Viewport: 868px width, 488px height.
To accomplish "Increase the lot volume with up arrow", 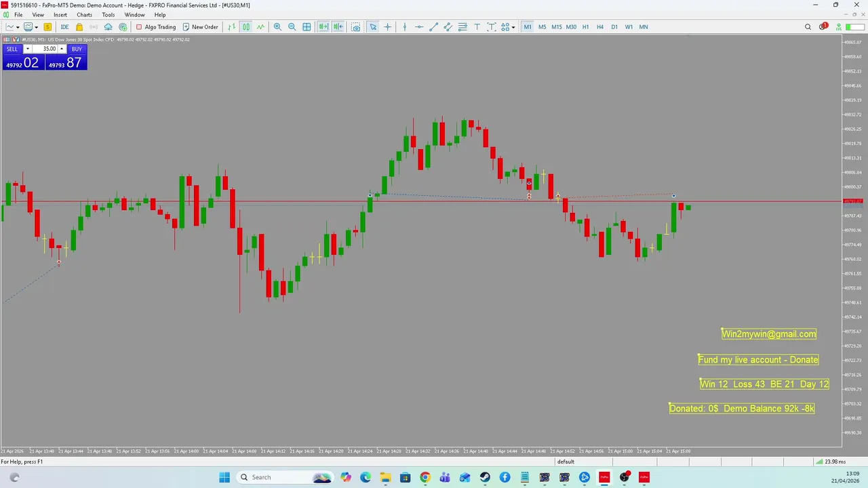I will coord(62,49).
